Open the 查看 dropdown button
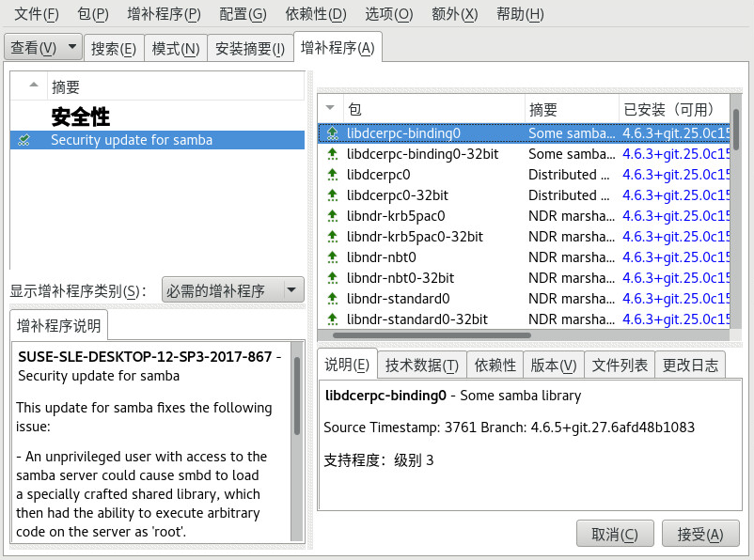 pos(42,47)
